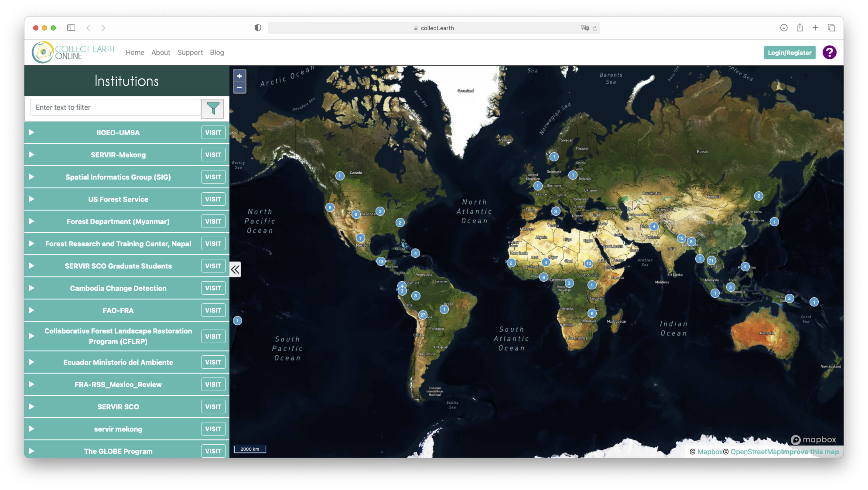Click the Collect Earth Online logo
Image resolution: width=868 pixels, height=490 pixels.
tap(73, 53)
